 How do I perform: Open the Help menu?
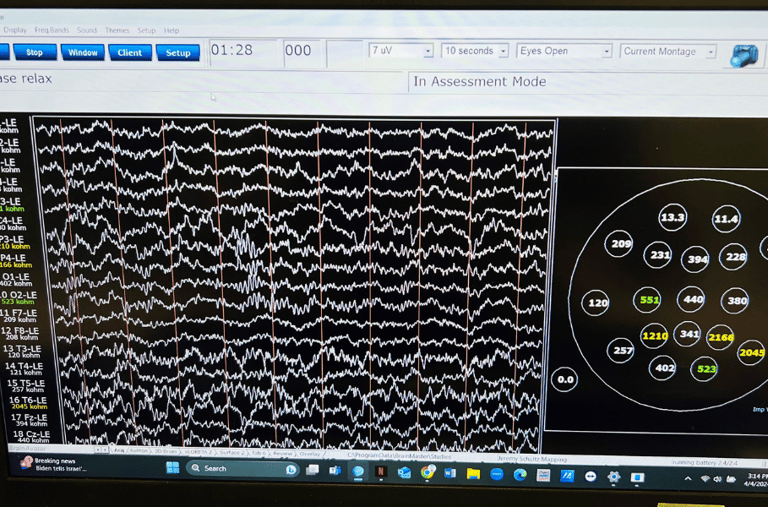(171, 30)
